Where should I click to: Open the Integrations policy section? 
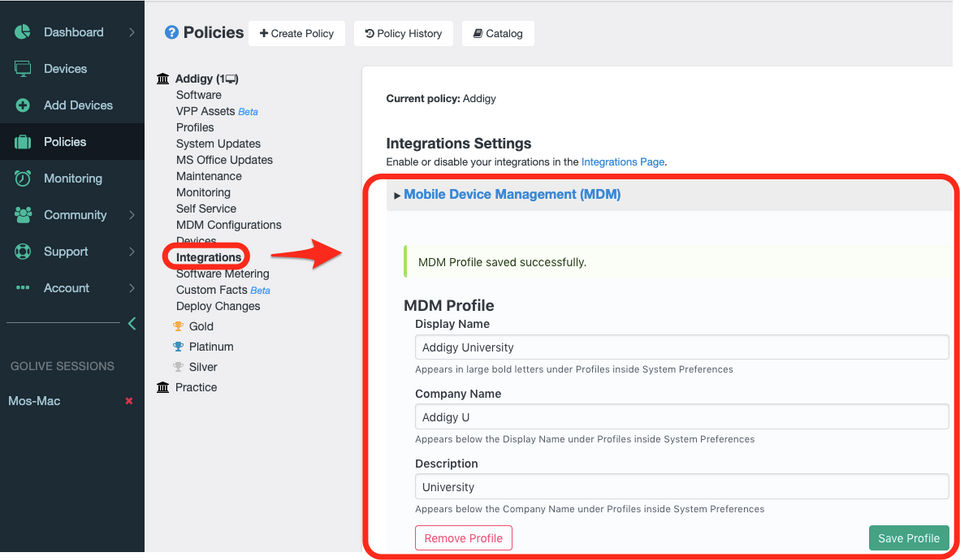[208, 257]
